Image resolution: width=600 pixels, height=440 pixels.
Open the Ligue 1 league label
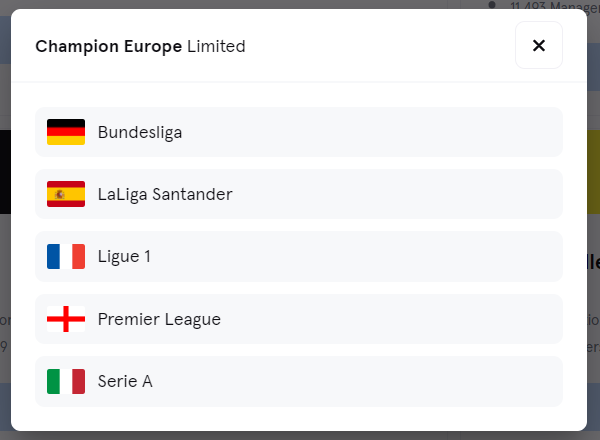(x=124, y=256)
